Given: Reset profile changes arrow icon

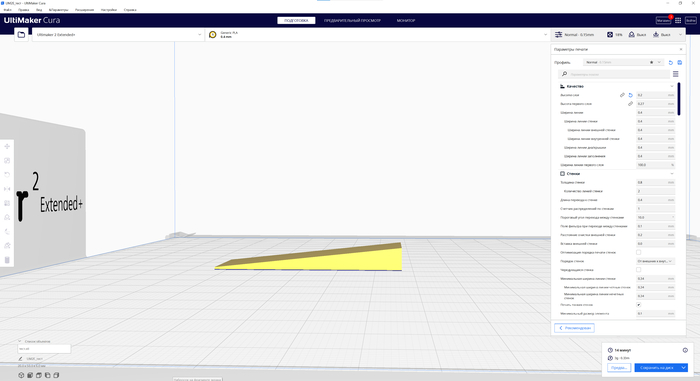Looking at the screenshot, I should [x=671, y=63].
